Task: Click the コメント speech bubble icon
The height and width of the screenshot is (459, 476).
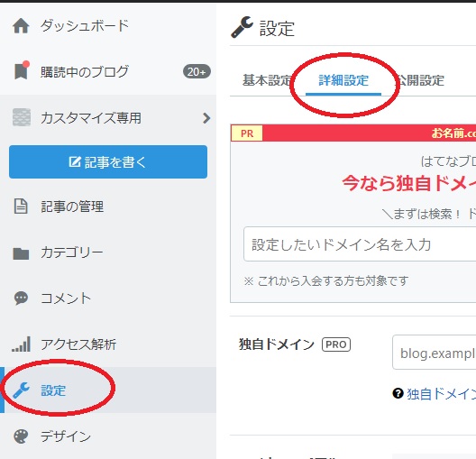Action: point(21,298)
